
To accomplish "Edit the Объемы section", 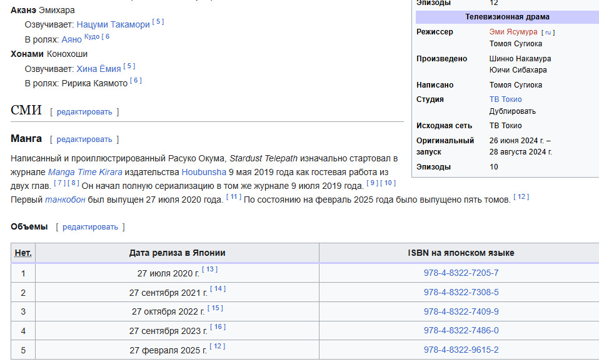I will point(90,226).
